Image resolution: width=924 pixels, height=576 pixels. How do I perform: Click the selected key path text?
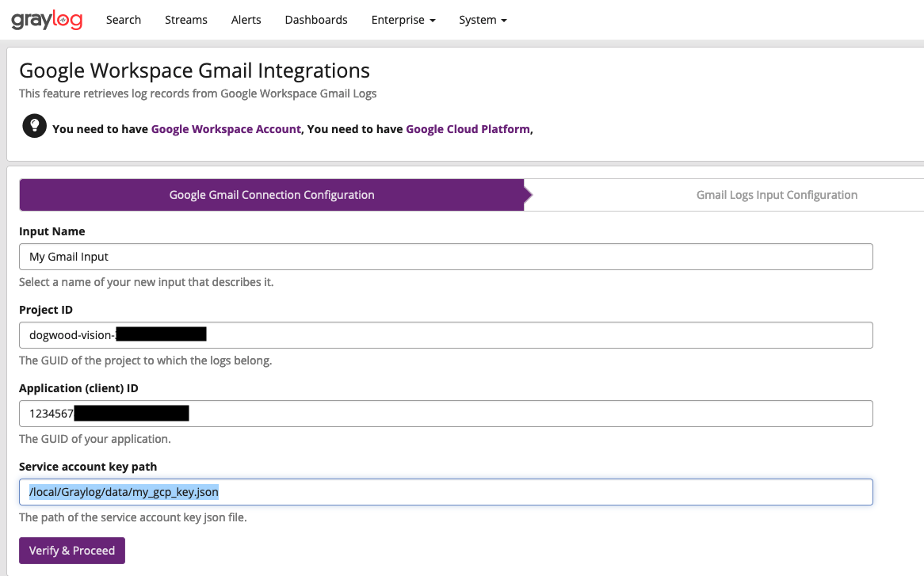123,491
